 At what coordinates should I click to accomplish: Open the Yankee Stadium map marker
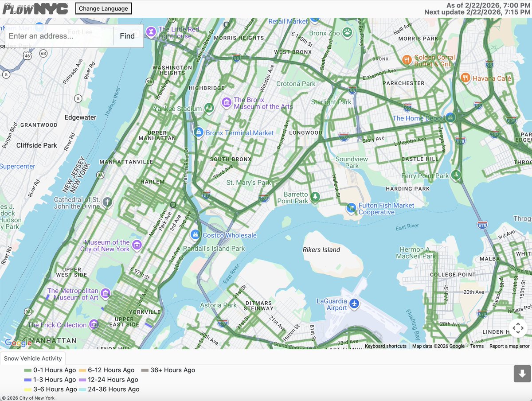tap(209, 107)
